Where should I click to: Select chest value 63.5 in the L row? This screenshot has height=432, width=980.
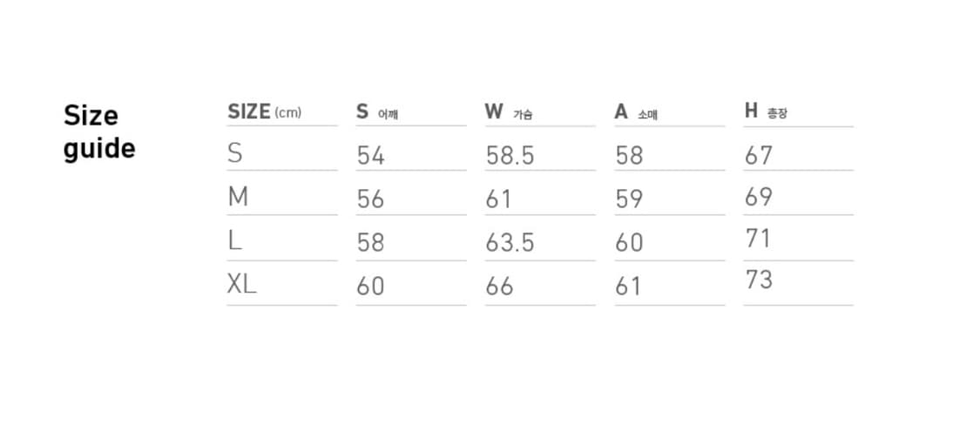tap(510, 243)
